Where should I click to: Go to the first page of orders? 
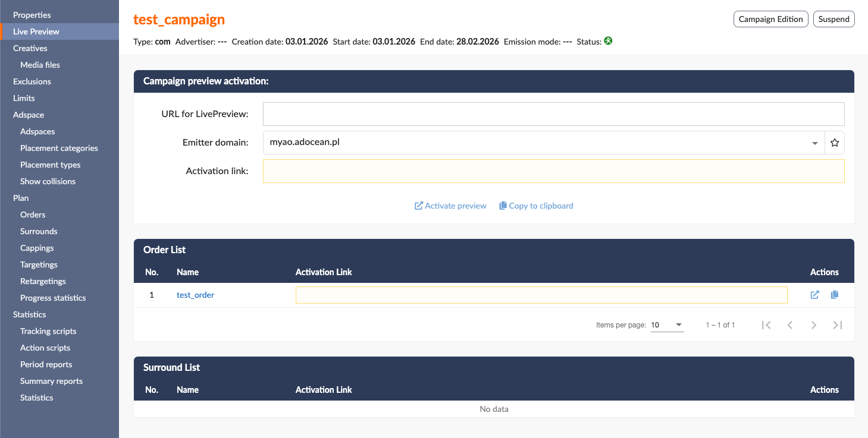pos(766,325)
